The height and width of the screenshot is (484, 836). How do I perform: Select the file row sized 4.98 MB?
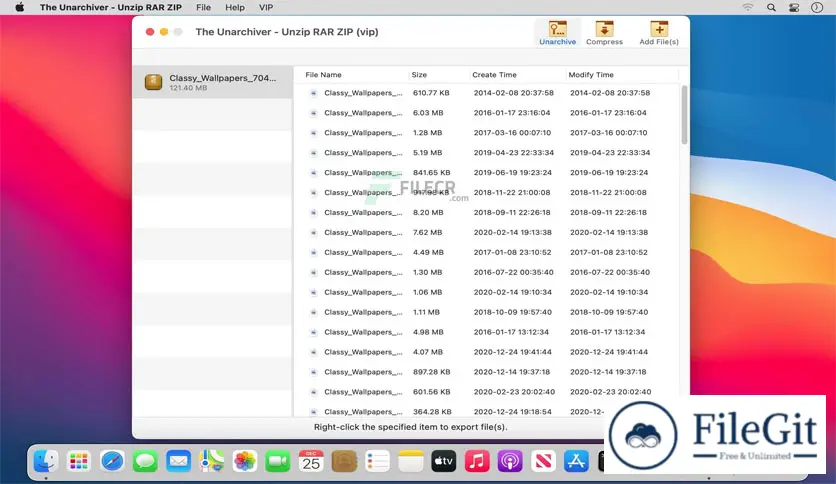tap(487, 332)
